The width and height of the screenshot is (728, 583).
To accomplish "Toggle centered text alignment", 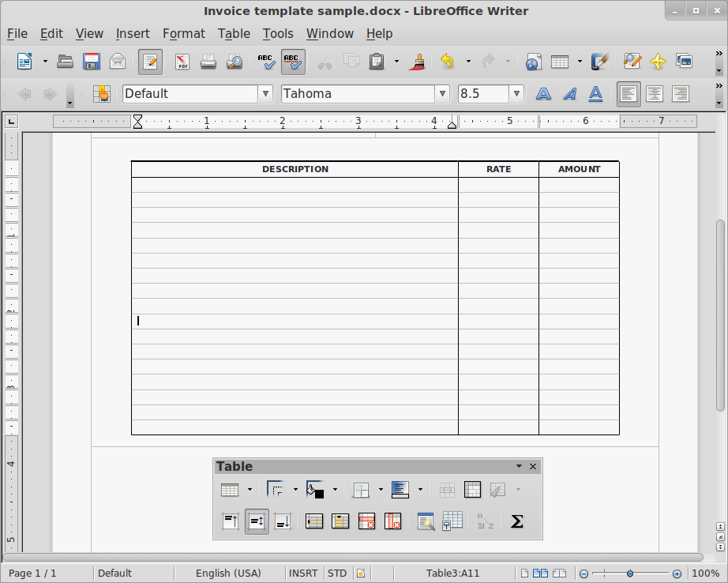I will click(655, 94).
